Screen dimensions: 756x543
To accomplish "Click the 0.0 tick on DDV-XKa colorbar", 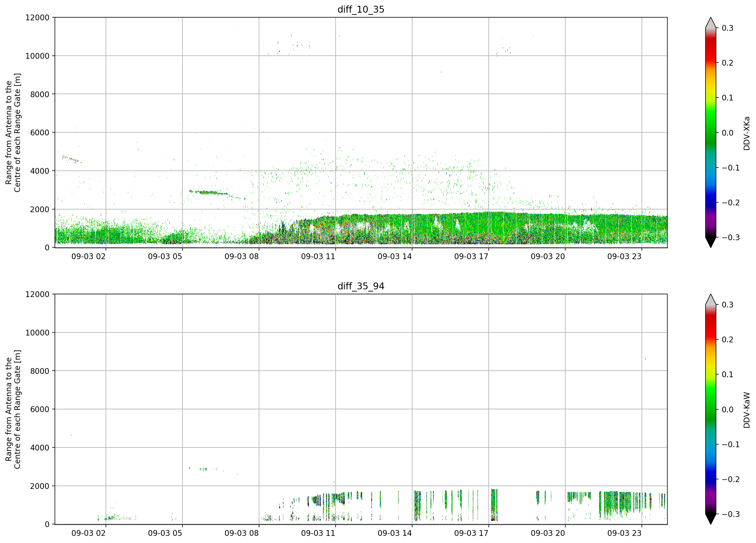I will tap(728, 133).
